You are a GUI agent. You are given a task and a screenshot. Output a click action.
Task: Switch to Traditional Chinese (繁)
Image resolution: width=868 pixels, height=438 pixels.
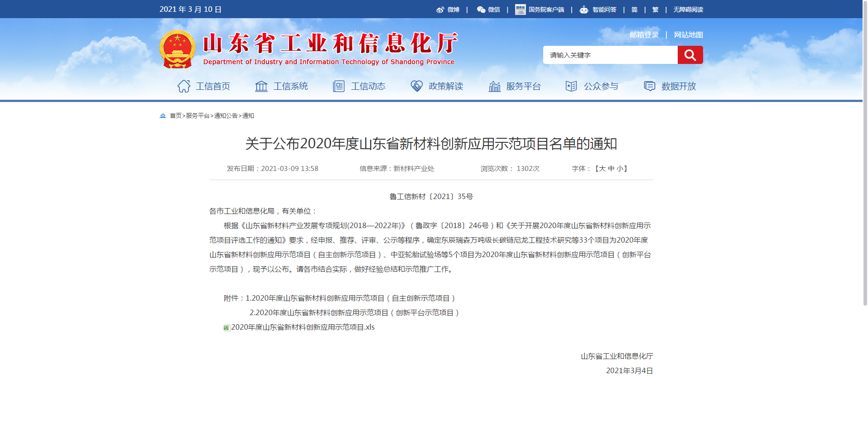click(655, 10)
